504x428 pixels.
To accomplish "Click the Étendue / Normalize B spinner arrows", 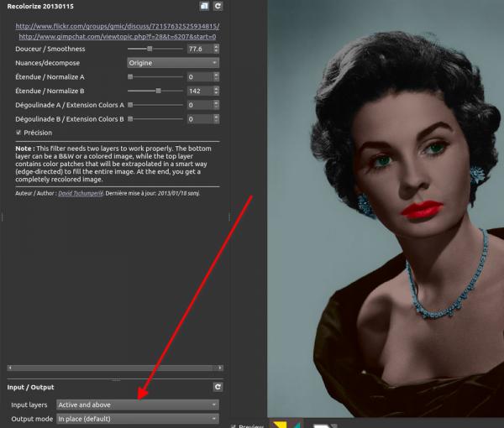I will click(217, 91).
